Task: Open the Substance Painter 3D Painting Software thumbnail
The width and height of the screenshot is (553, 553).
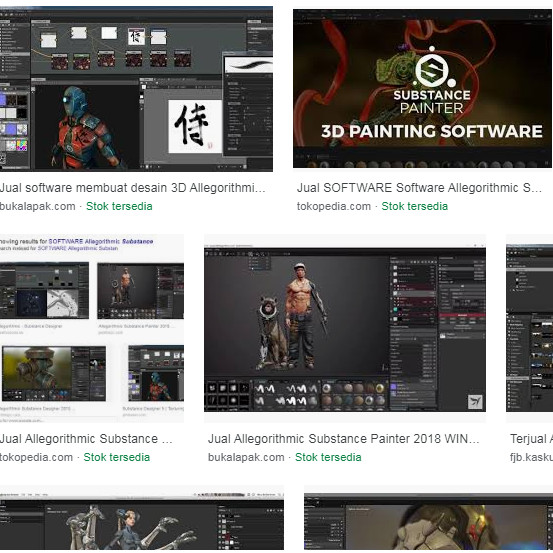Action: tap(423, 88)
